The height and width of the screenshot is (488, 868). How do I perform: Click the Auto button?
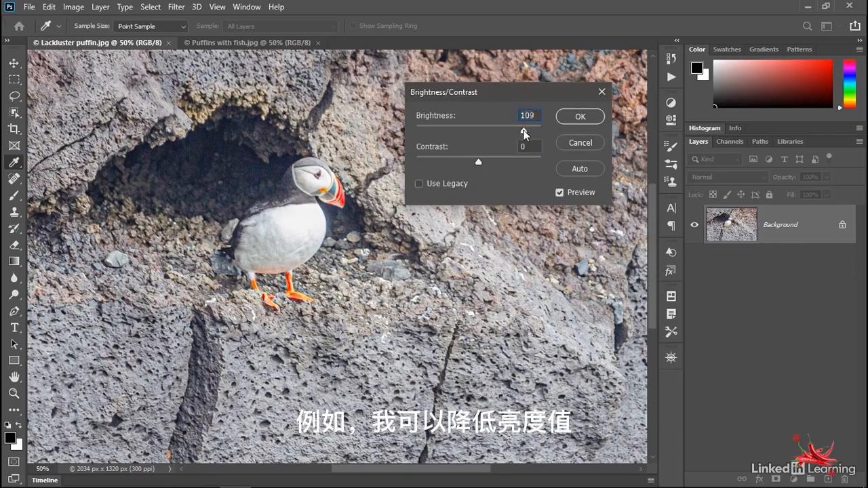(580, 169)
